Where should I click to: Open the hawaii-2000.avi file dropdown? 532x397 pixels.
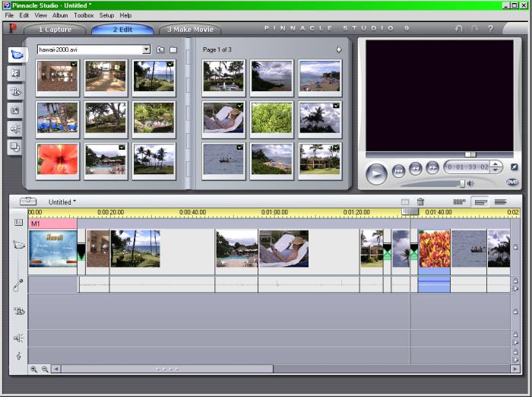tap(146, 49)
